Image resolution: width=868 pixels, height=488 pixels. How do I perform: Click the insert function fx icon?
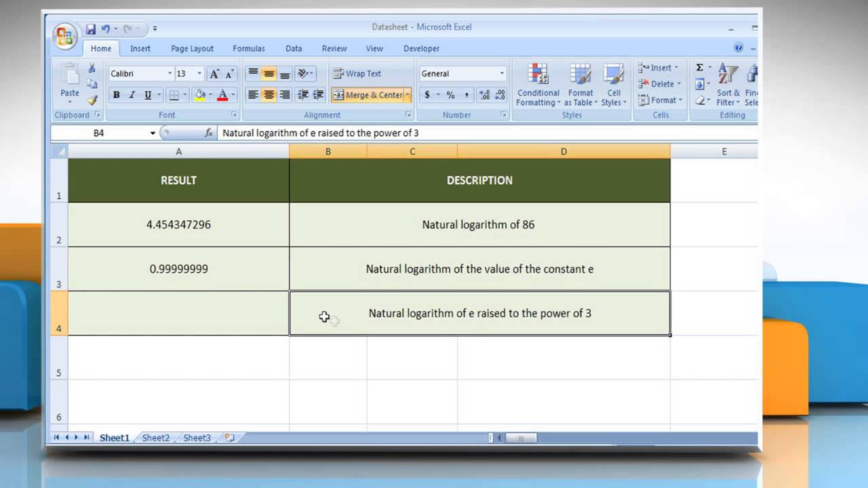(x=209, y=133)
